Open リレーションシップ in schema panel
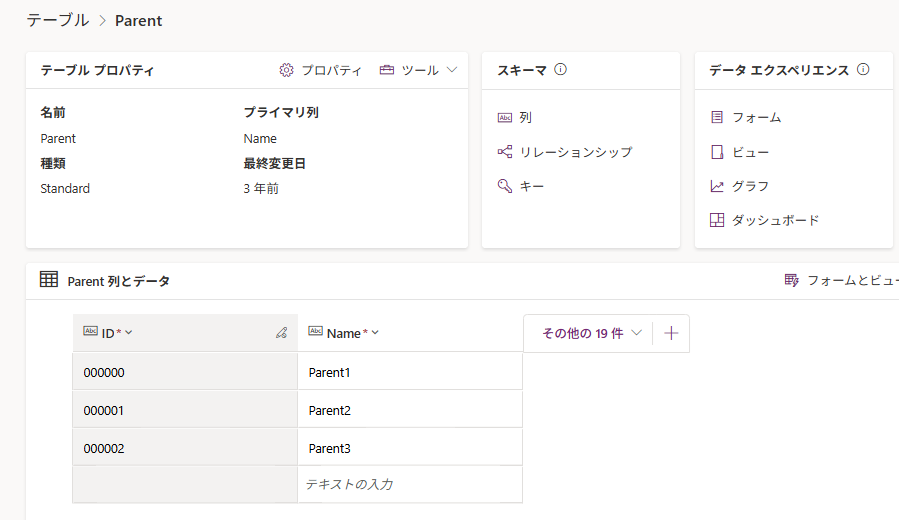 574,152
